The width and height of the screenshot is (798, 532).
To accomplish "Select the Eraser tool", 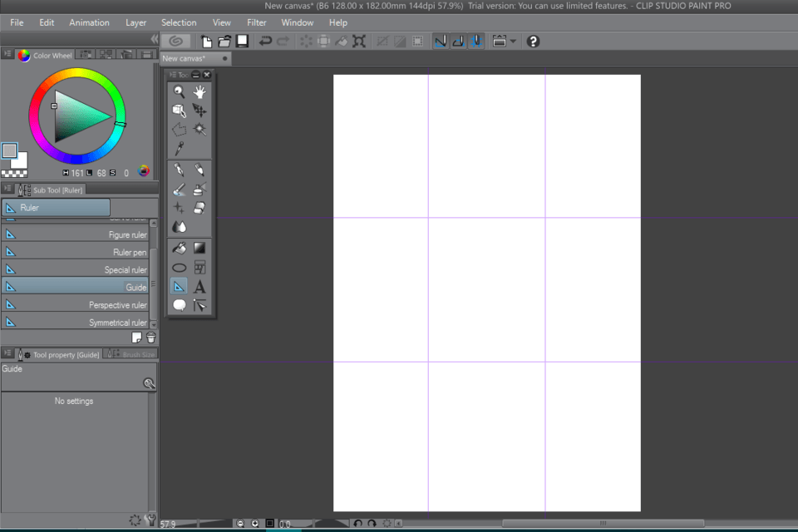I will pyautogui.click(x=199, y=208).
